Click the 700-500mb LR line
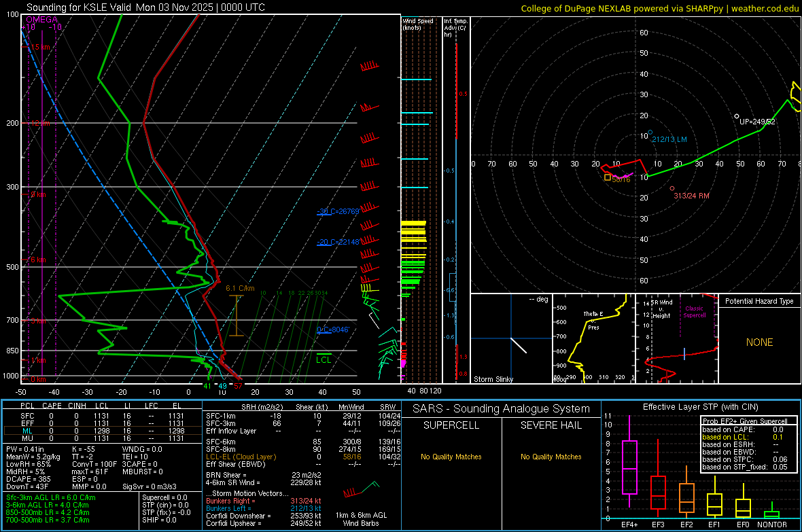The height and width of the screenshot is (532, 802). click(x=48, y=520)
